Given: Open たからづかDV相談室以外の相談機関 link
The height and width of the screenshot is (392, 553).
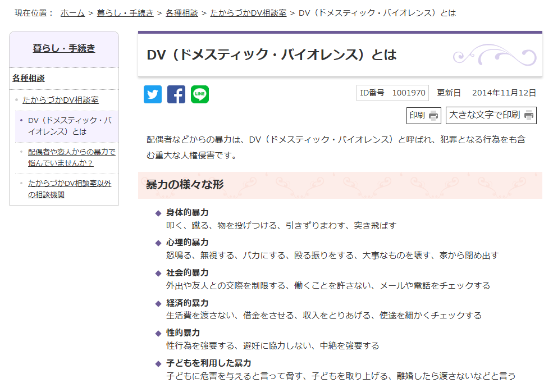Looking at the screenshot, I should click(x=70, y=189).
